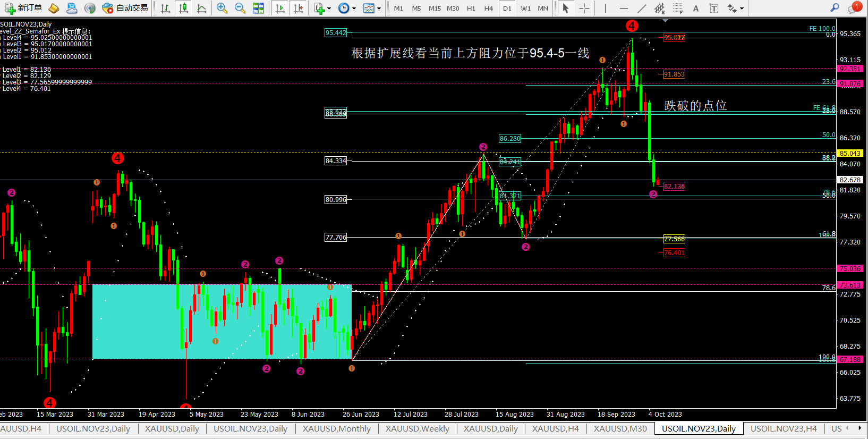The width and height of the screenshot is (868, 439).
Task: Tile chart windows icon
Action: click(x=258, y=8)
